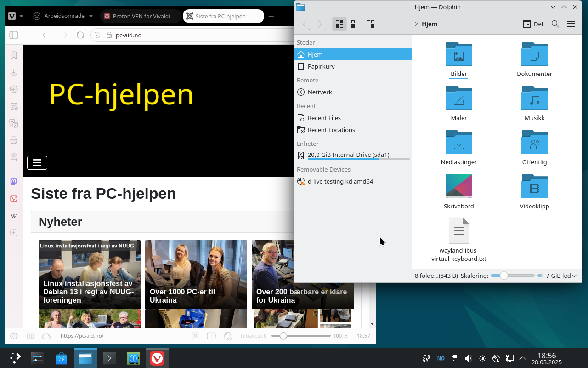Open the Vivaldi main menu button
The width and height of the screenshot is (588, 368).
(12, 16)
